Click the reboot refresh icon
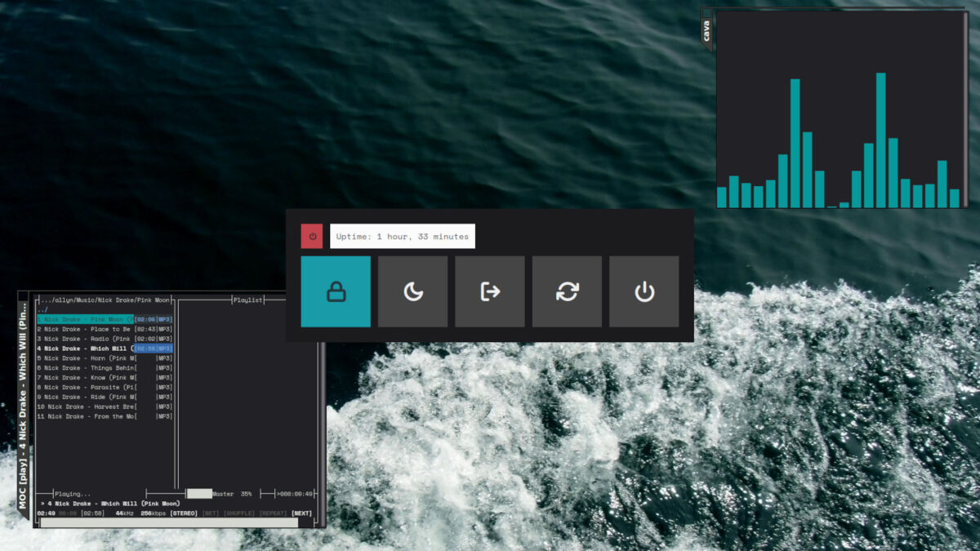Screen dimensions: 980x551 (567, 291)
